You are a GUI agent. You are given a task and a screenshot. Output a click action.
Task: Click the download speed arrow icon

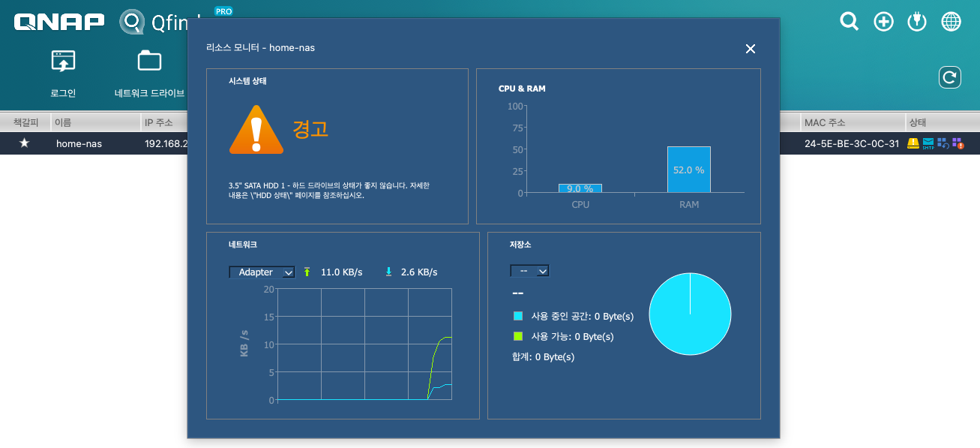388,272
